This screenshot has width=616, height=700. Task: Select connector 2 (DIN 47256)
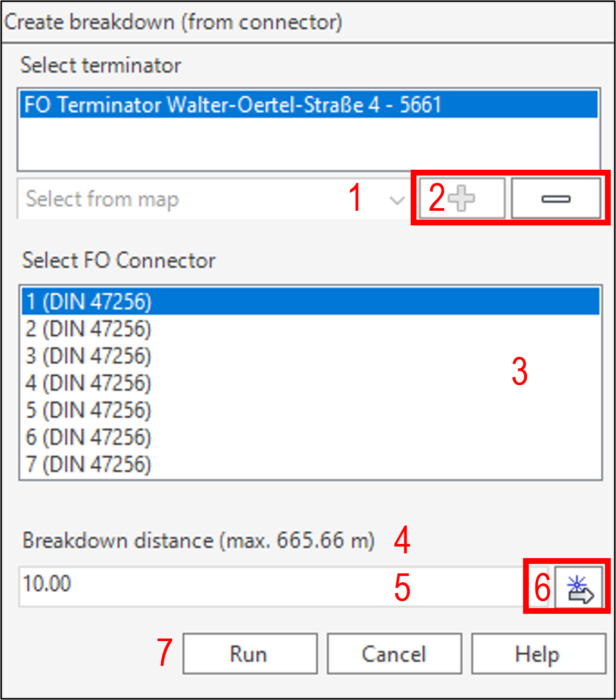tap(89, 329)
